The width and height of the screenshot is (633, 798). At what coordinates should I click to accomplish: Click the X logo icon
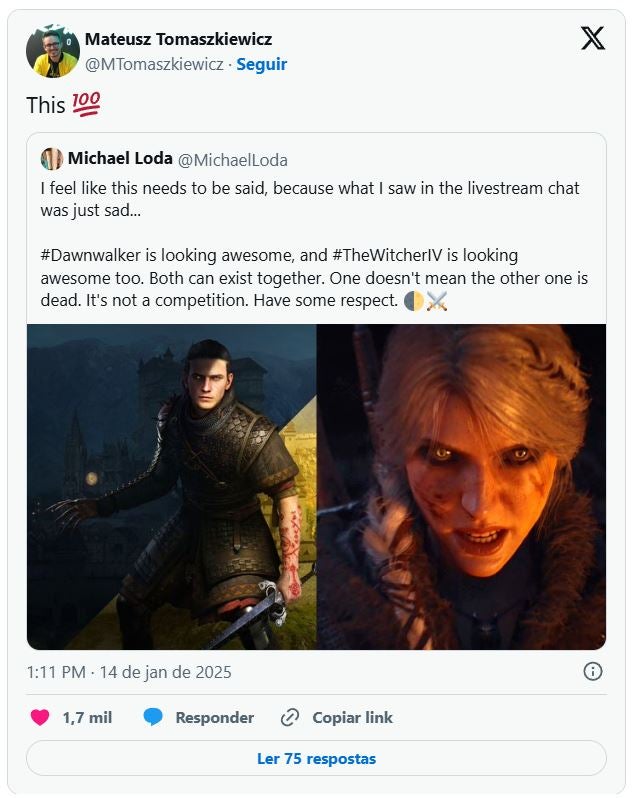pyautogui.click(x=593, y=39)
